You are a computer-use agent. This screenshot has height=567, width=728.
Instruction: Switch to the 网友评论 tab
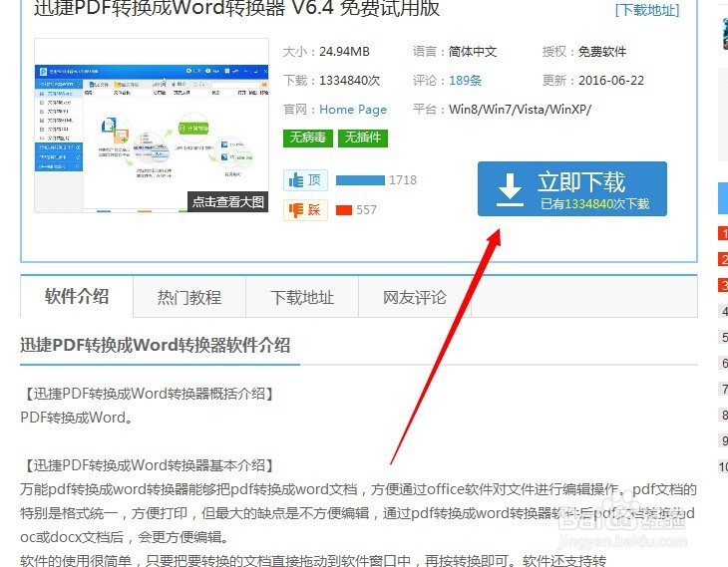[415, 297]
